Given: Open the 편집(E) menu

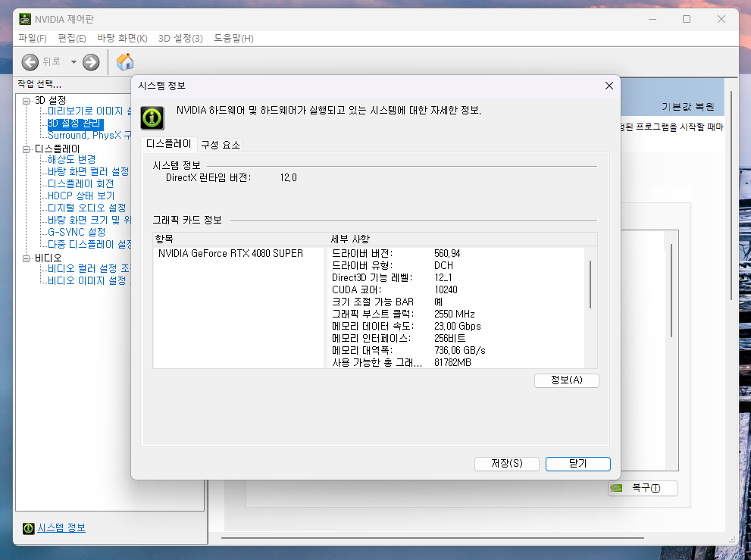Looking at the screenshot, I should (72, 39).
